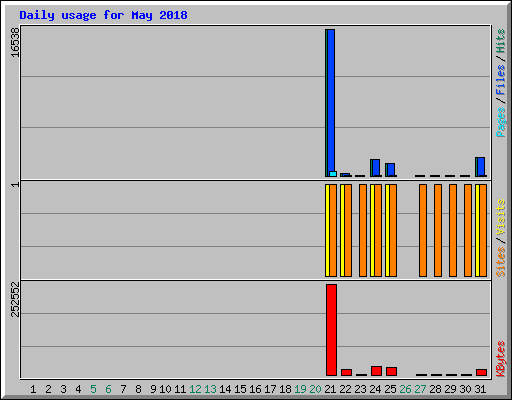Click the green day 26 label
Viewport: 512px width, 400px height.
tap(405, 389)
